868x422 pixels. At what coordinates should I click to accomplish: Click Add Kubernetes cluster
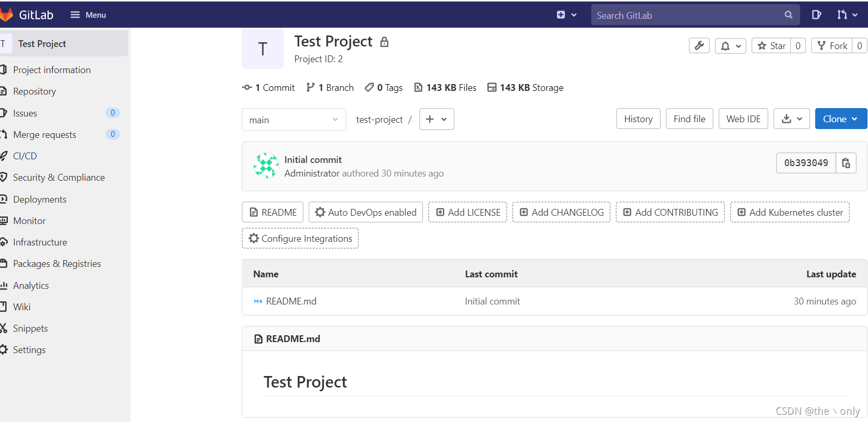790,212
